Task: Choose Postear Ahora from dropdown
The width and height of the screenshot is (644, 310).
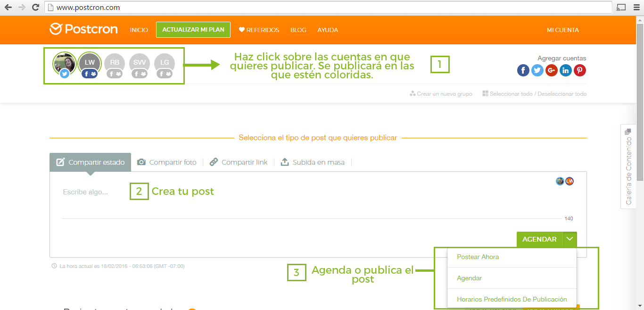Action: pos(478,257)
